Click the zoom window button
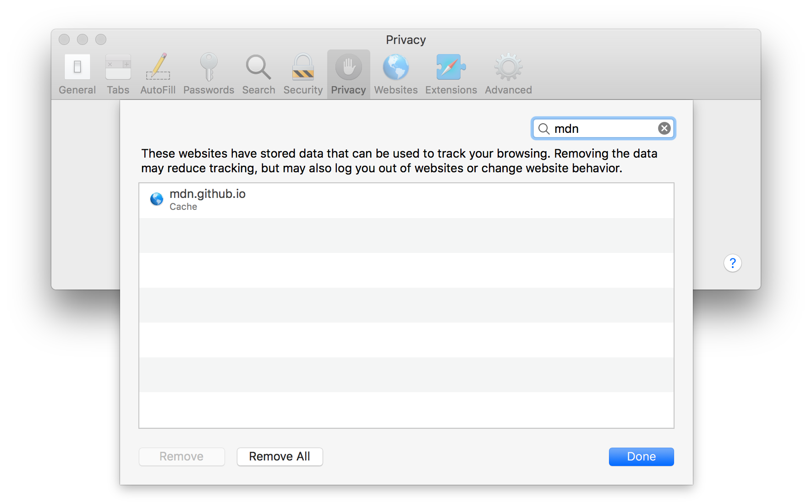This screenshot has height=504, width=812. (101, 39)
